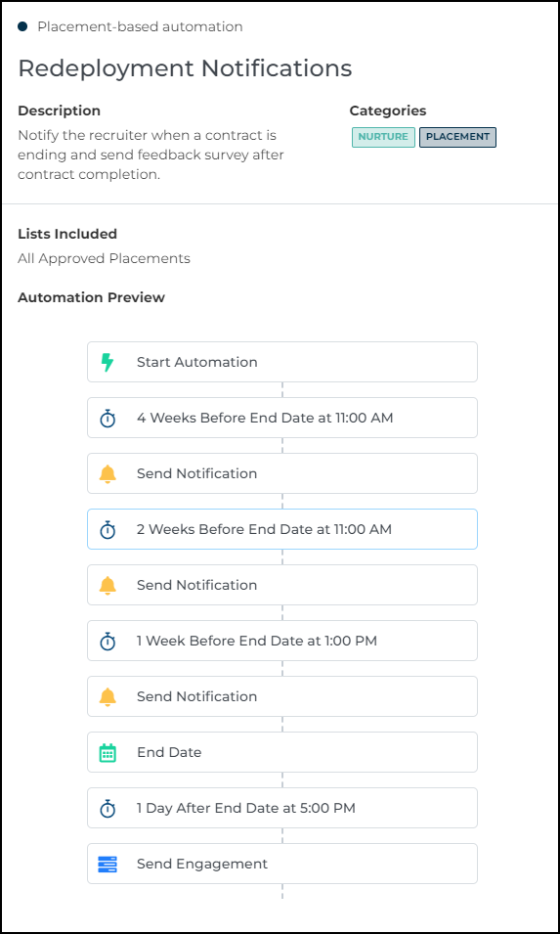Click the blue Send Engagement stack icon
The width and height of the screenshot is (560, 934).
tap(108, 864)
